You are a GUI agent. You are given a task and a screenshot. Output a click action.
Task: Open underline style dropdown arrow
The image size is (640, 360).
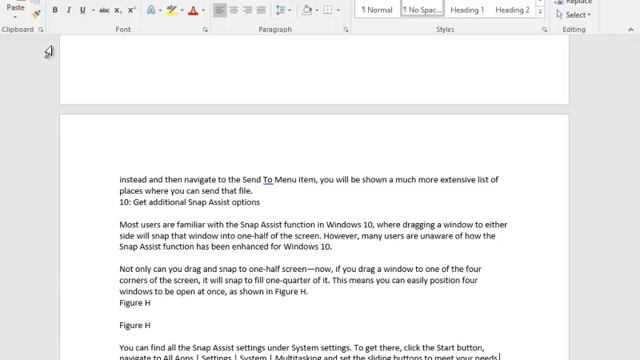pos(93,10)
